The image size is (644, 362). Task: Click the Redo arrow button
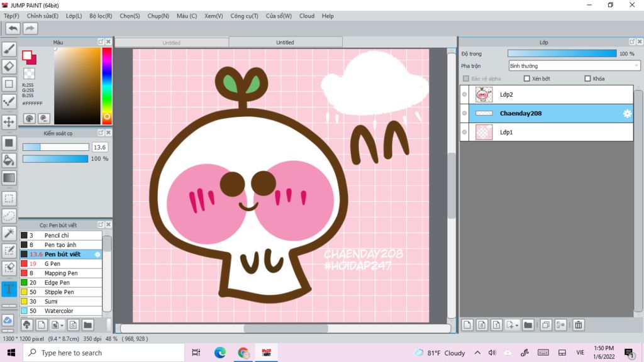tap(30, 28)
